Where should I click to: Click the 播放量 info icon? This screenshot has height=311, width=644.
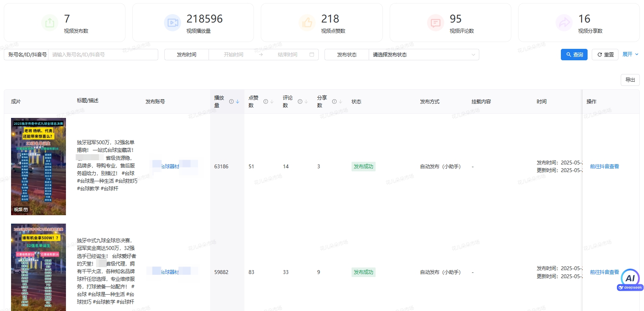point(231,102)
